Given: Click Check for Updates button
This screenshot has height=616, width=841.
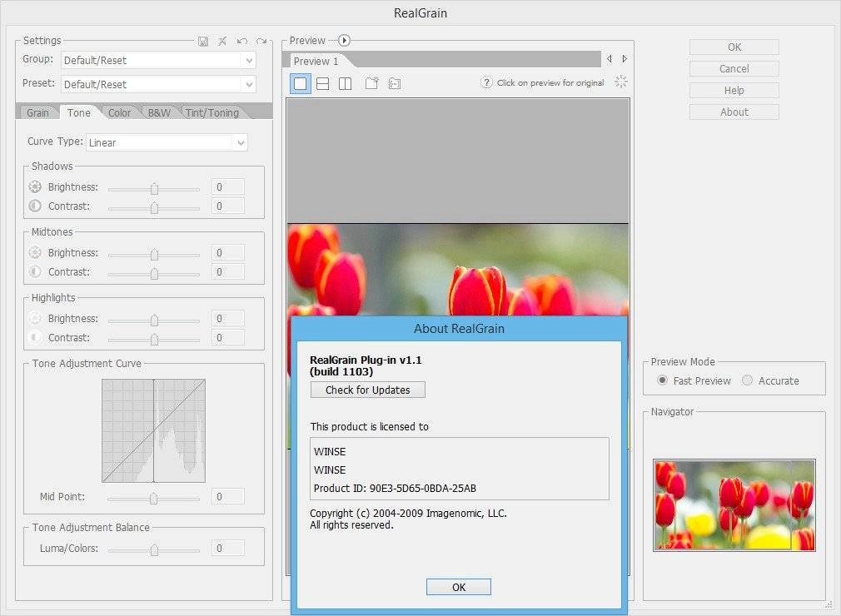Looking at the screenshot, I should point(368,390).
